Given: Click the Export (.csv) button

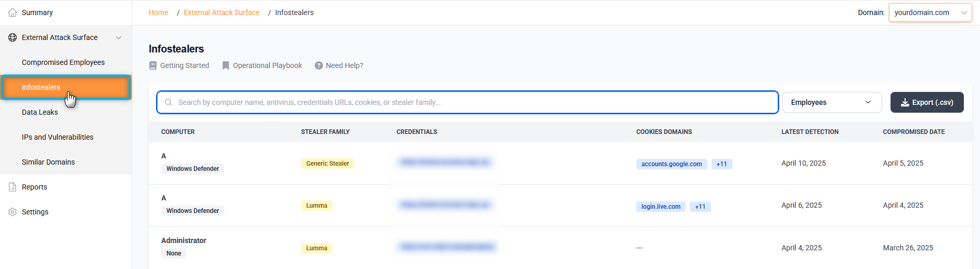Looking at the screenshot, I should 926,102.
